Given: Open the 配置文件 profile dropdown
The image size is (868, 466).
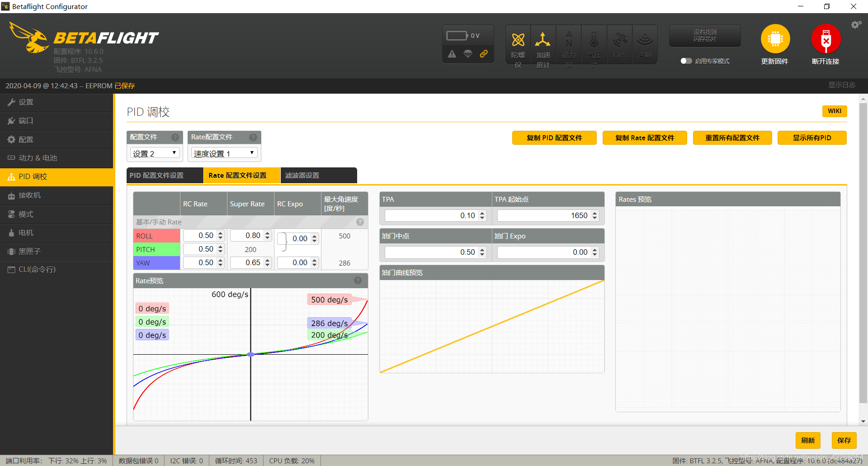Looking at the screenshot, I should pos(155,153).
